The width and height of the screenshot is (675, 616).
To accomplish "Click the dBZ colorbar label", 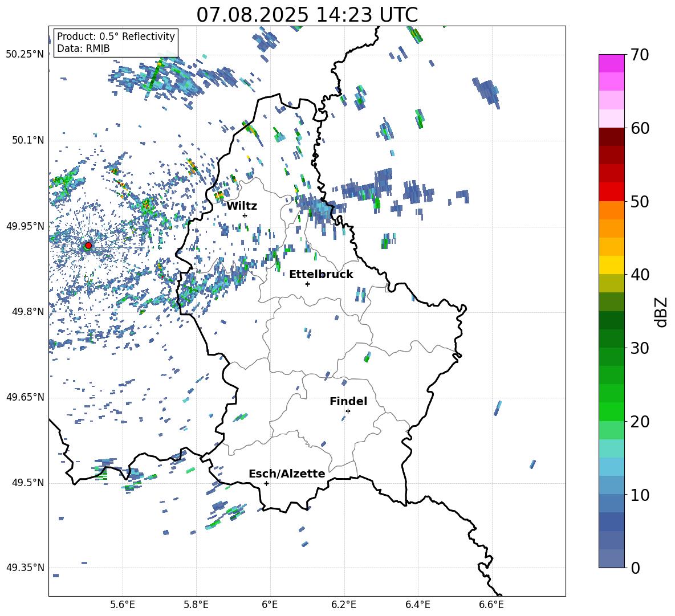I will tap(662, 312).
